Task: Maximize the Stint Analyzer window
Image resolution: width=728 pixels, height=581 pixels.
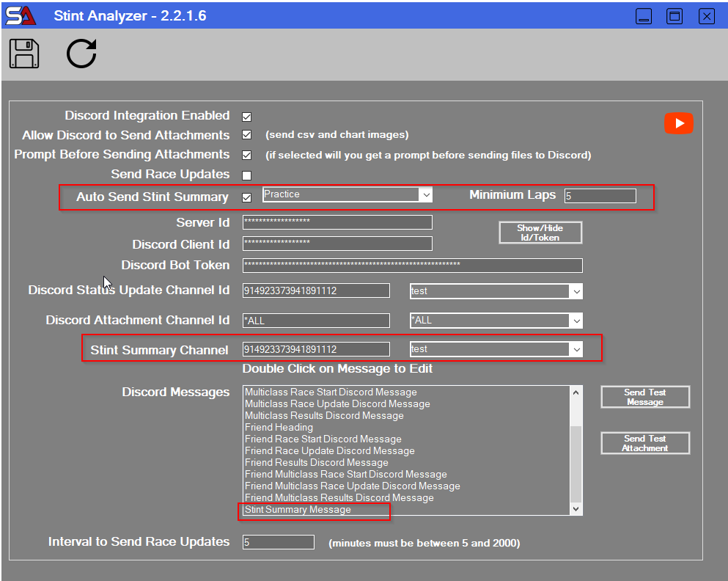Action: 674,16
